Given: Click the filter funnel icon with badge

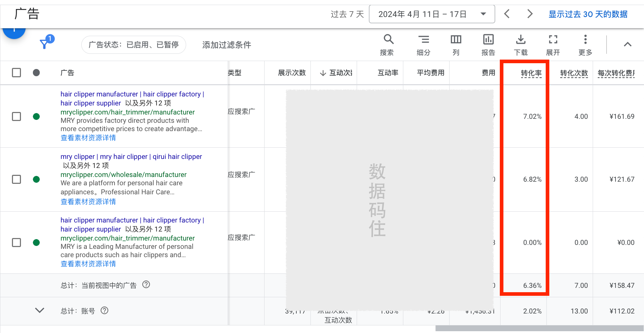Looking at the screenshot, I should click(44, 44).
